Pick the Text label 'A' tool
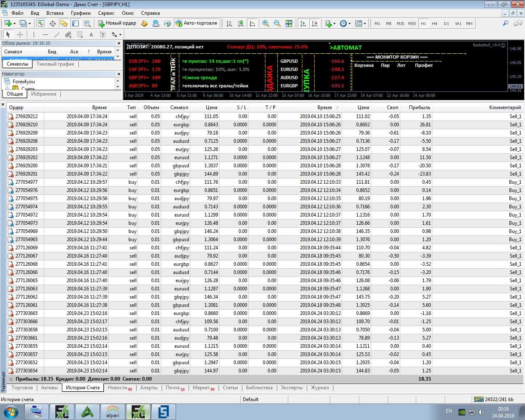525x420 pixels. click(x=91, y=35)
